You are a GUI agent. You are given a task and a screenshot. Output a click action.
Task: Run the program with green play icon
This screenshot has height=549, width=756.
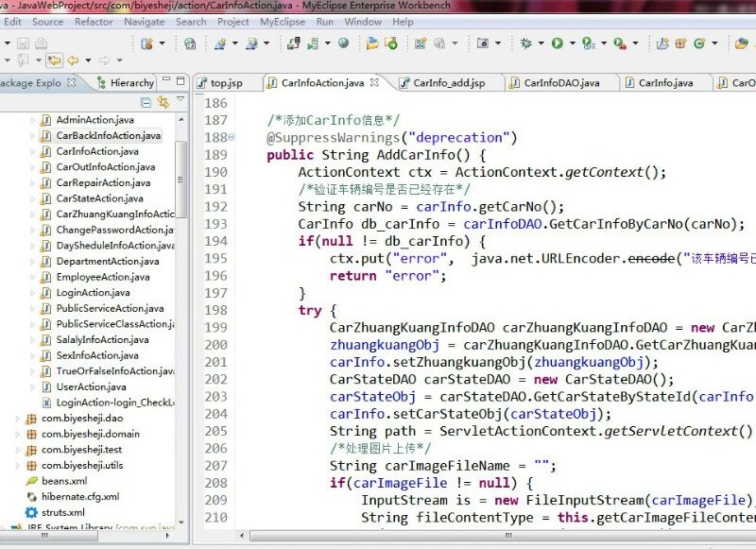(x=558, y=43)
